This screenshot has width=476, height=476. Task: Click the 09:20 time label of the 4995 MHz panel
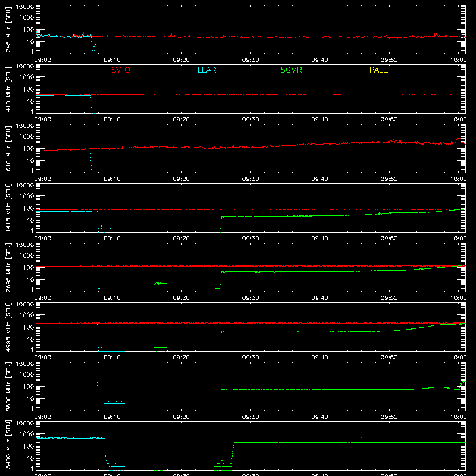click(181, 358)
